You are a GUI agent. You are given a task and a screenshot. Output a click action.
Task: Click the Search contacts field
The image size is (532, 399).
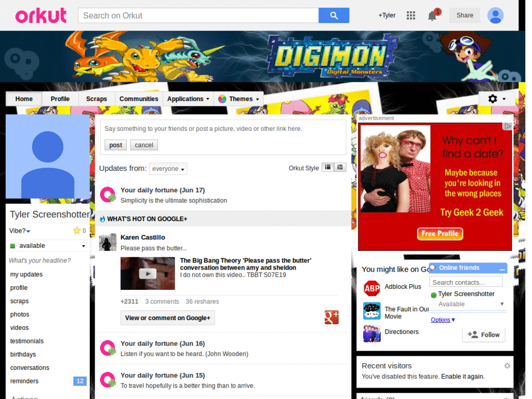(x=466, y=282)
